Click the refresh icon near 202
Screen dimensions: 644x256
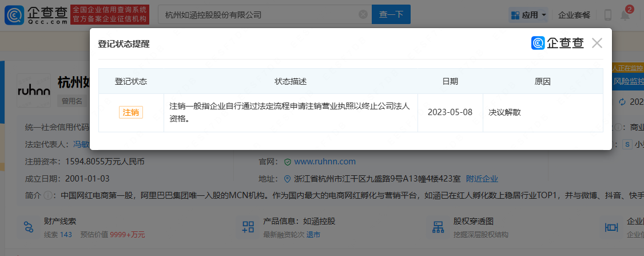[x=622, y=102]
